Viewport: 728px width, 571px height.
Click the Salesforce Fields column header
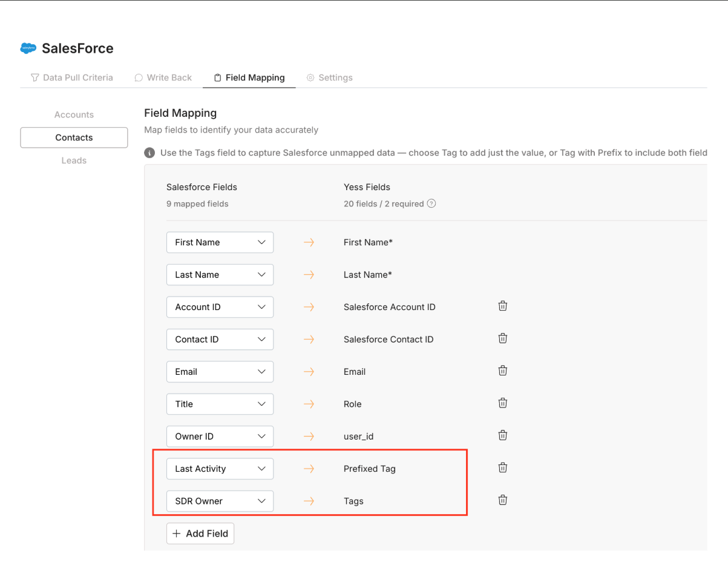pos(202,187)
